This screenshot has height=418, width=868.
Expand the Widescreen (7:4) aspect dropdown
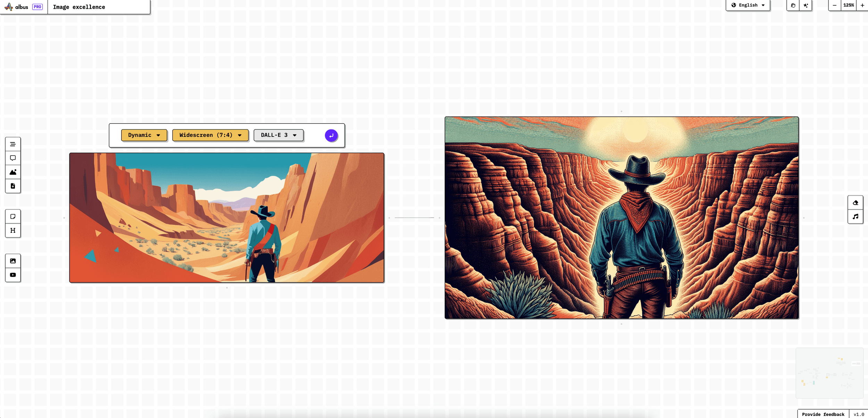pyautogui.click(x=210, y=135)
